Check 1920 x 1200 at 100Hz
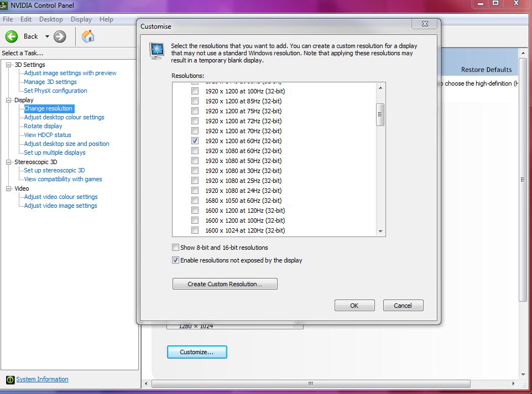 click(195, 91)
